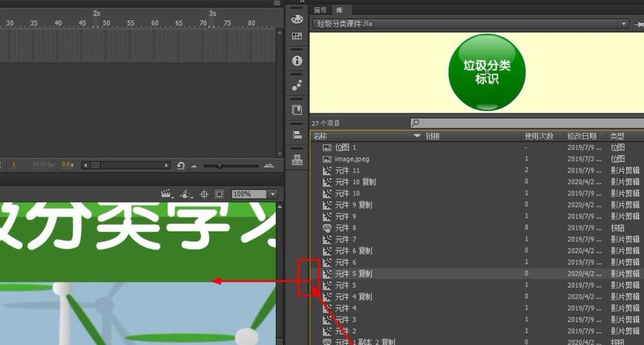Open the Components blocks panel icon
The height and width of the screenshot is (345, 644).
coord(297,160)
